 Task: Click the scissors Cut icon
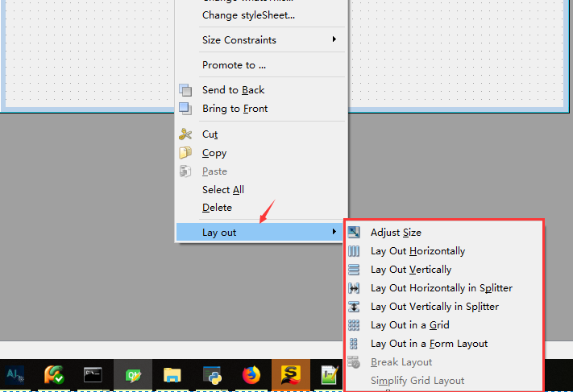click(x=185, y=134)
